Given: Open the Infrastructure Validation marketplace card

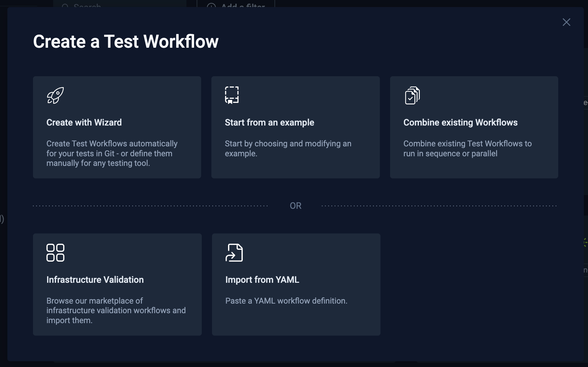Looking at the screenshot, I should point(117,284).
